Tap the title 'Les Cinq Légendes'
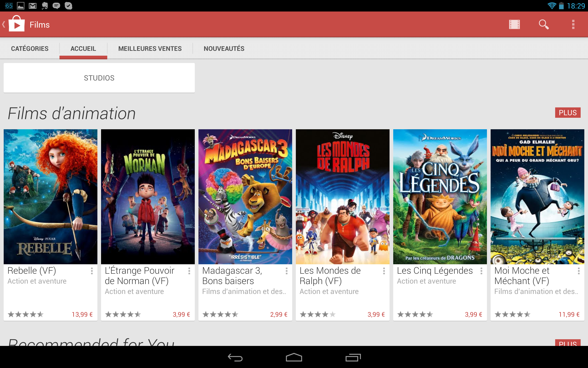Screen dimensions: 588x368 point(435,271)
